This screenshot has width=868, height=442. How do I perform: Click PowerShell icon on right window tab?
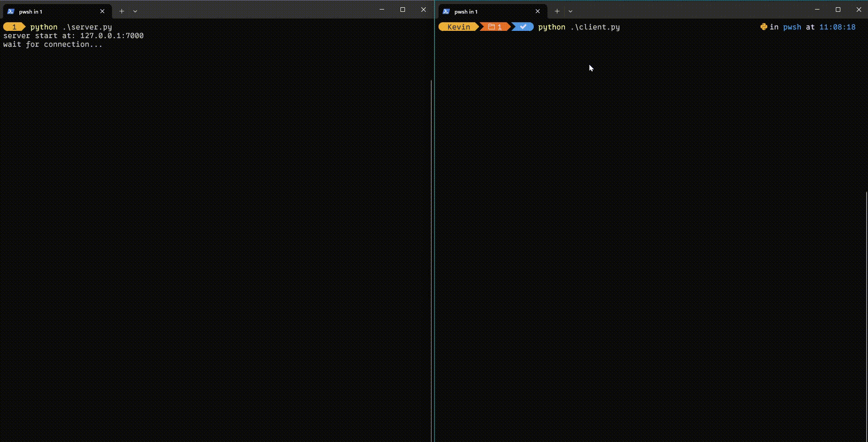point(446,11)
